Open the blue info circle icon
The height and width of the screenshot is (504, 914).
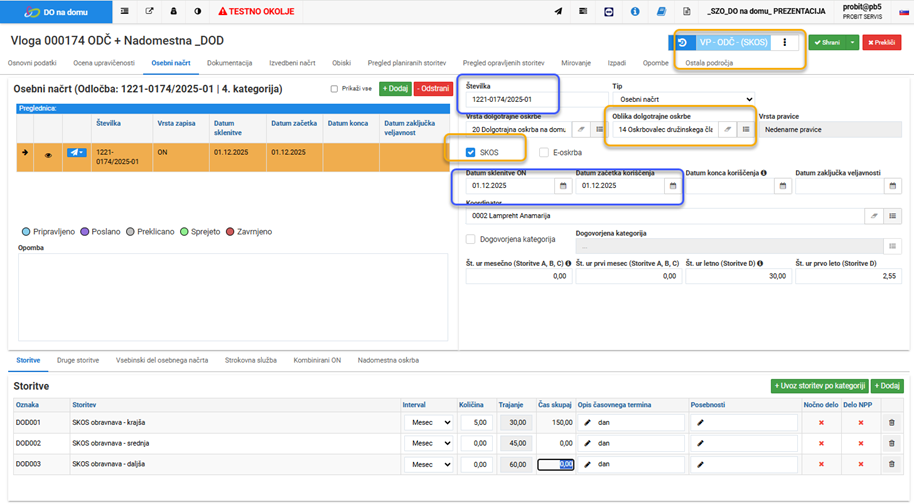tap(635, 11)
